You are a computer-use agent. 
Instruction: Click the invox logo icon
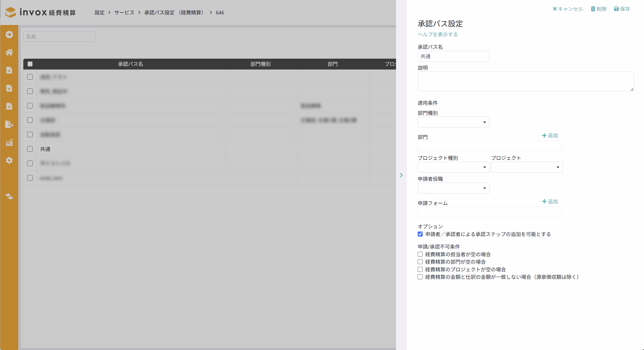tap(11, 12)
